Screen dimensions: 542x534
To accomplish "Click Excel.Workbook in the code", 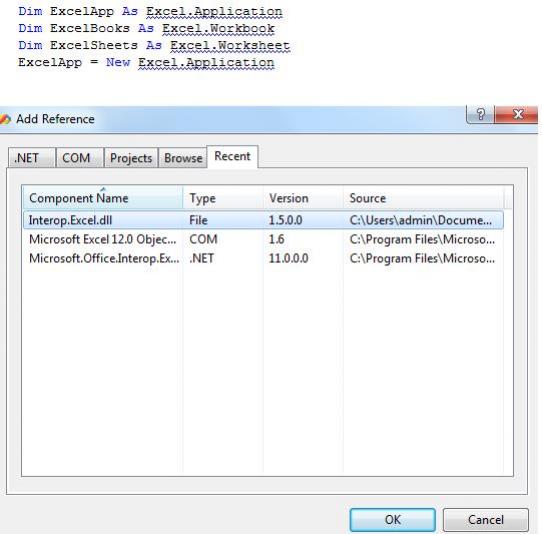I will pos(218,28).
